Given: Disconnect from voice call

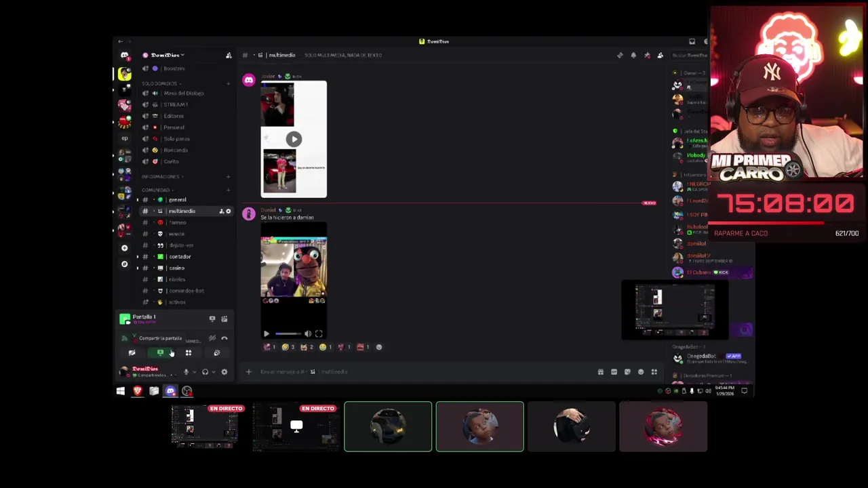Looking at the screenshot, I should click(x=224, y=338).
